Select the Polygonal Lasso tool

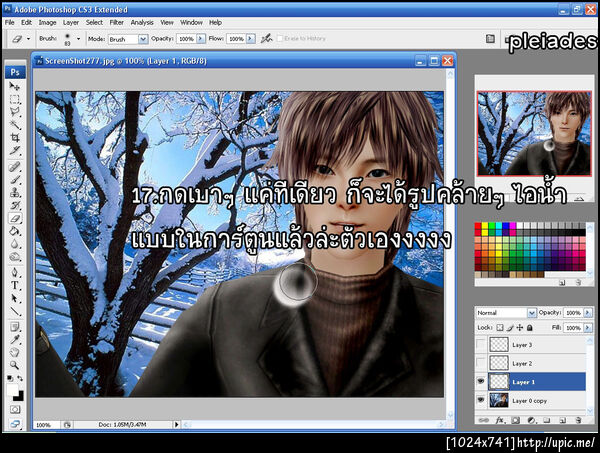[x=15, y=112]
